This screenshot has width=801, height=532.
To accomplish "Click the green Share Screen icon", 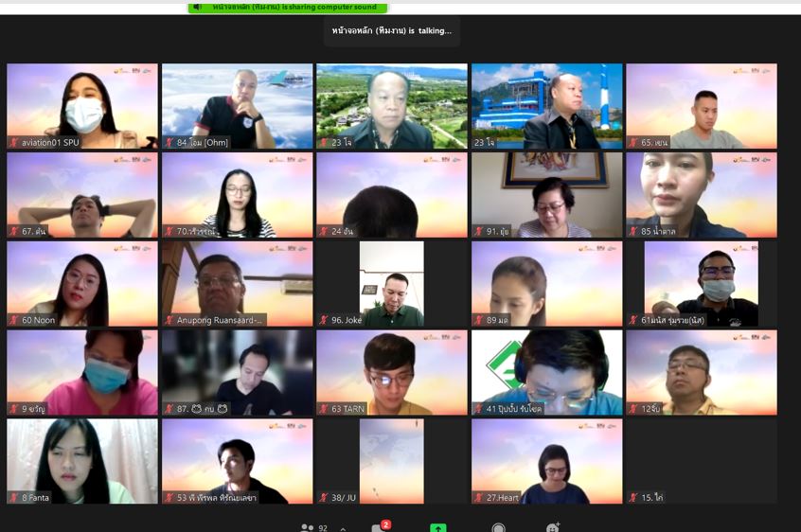I will tap(438, 528).
